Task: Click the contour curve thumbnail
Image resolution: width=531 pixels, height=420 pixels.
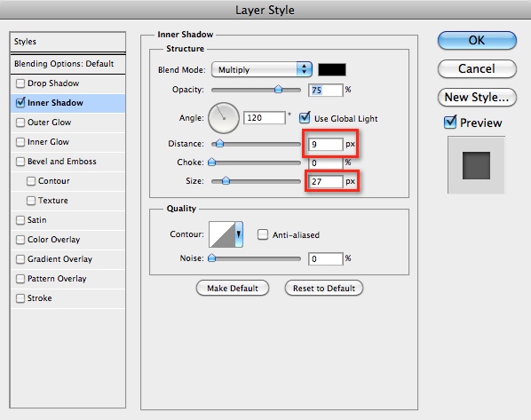Action: (x=222, y=234)
